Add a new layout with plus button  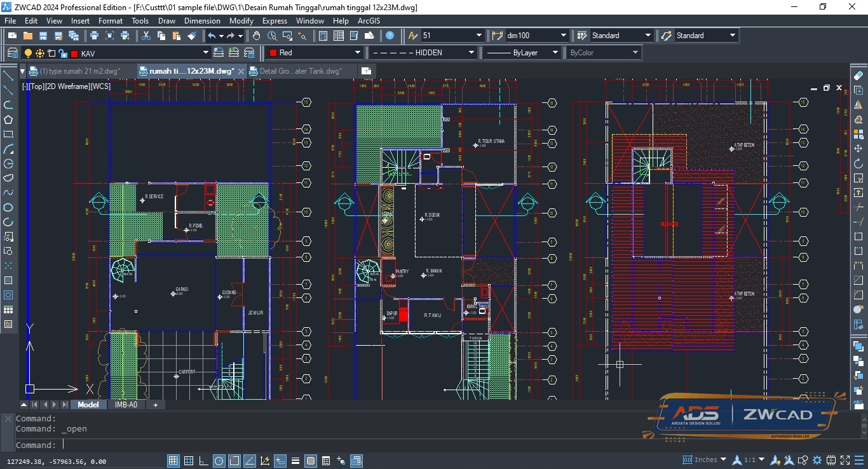(155, 404)
